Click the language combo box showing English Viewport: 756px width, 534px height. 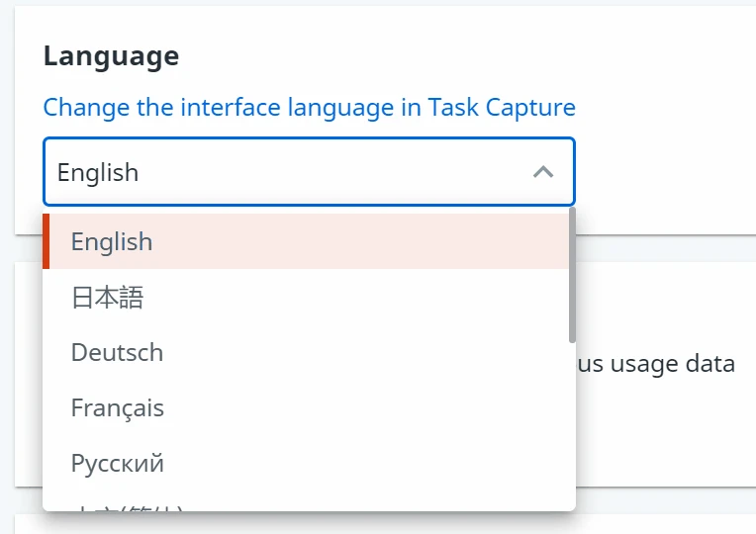(309, 172)
